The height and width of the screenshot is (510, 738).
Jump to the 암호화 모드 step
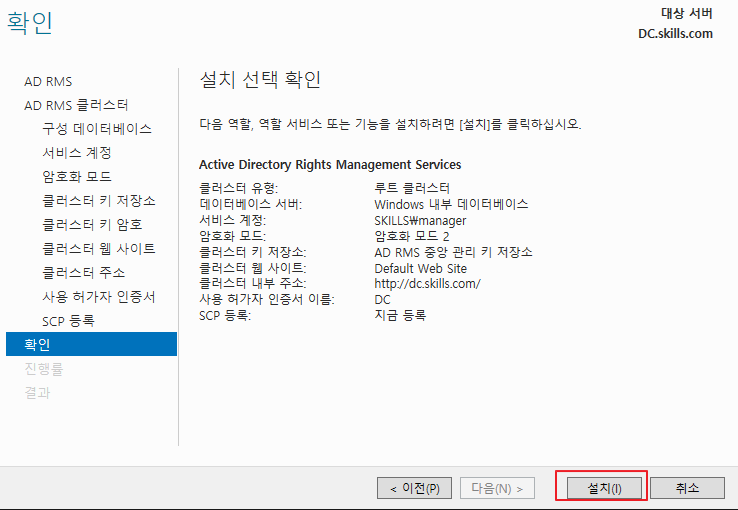(x=77, y=176)
